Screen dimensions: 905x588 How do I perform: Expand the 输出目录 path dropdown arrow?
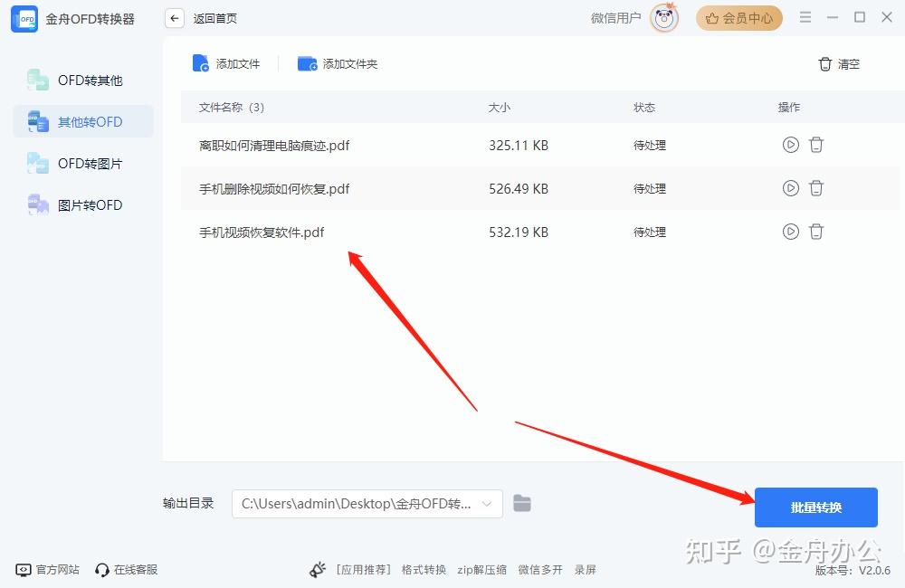coord(487,504)
